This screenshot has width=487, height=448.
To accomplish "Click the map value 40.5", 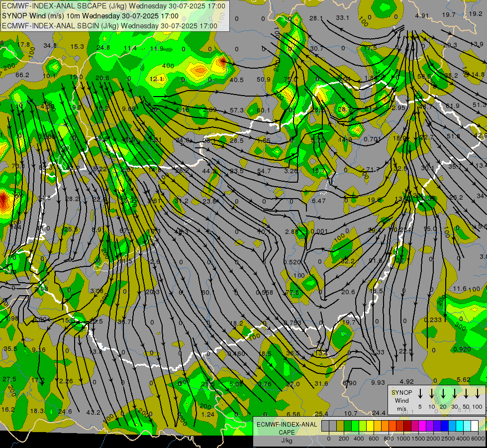I will pyautogui.click(x=236, y=80).
